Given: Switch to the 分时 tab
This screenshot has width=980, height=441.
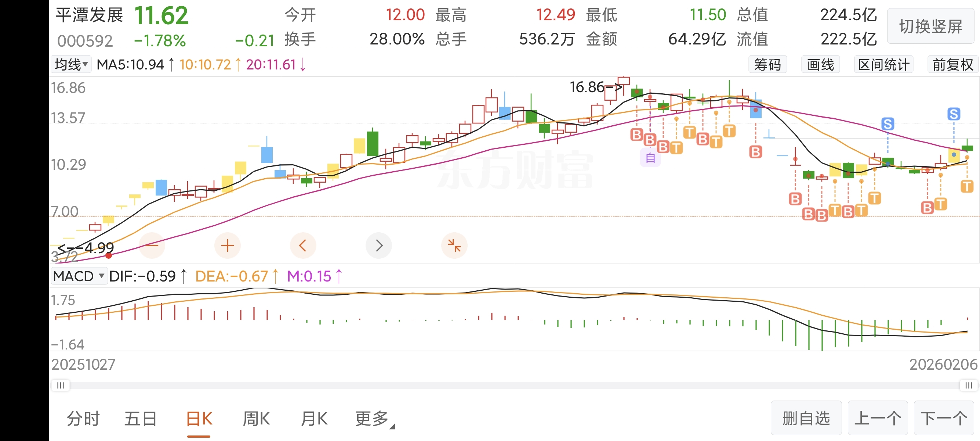Looking at the screenshot, I should click(x=83, y=419).
